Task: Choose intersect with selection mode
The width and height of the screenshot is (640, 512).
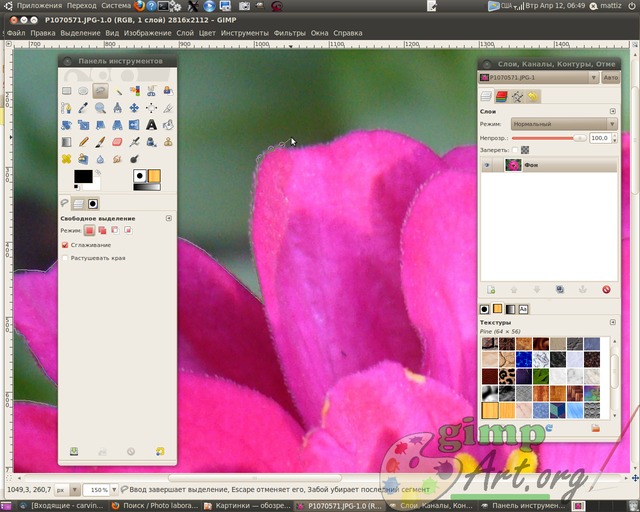Action: 128,231
